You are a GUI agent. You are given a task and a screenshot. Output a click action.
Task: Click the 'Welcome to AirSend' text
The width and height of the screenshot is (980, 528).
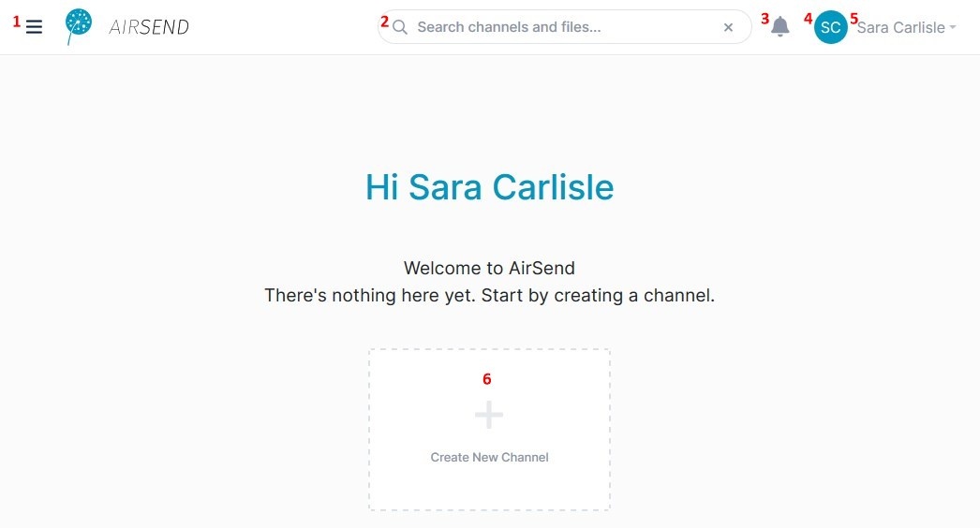pos(489,268)
